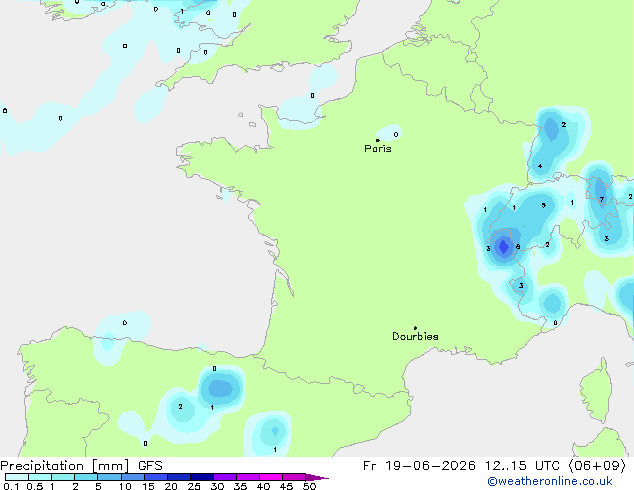
Task: Click the above-50 legend arrow tip
Action: pyautogui.click(x=317, y=477)
